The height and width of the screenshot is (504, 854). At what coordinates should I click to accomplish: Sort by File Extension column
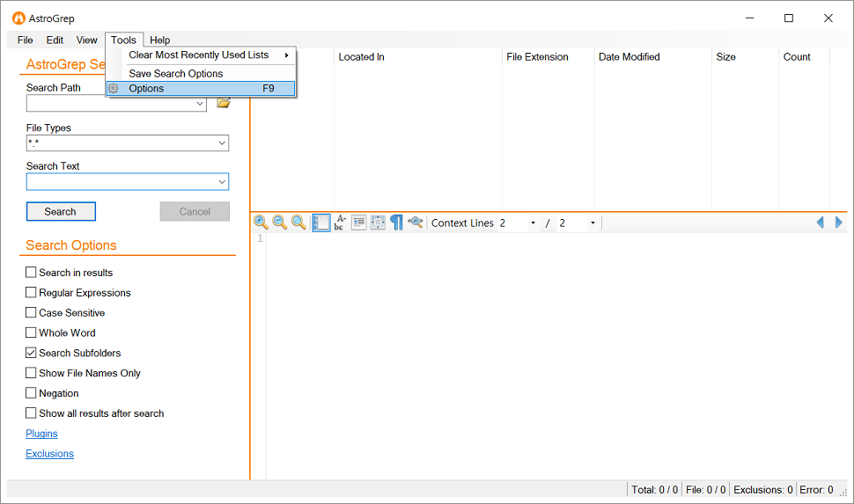click(548, 57)
